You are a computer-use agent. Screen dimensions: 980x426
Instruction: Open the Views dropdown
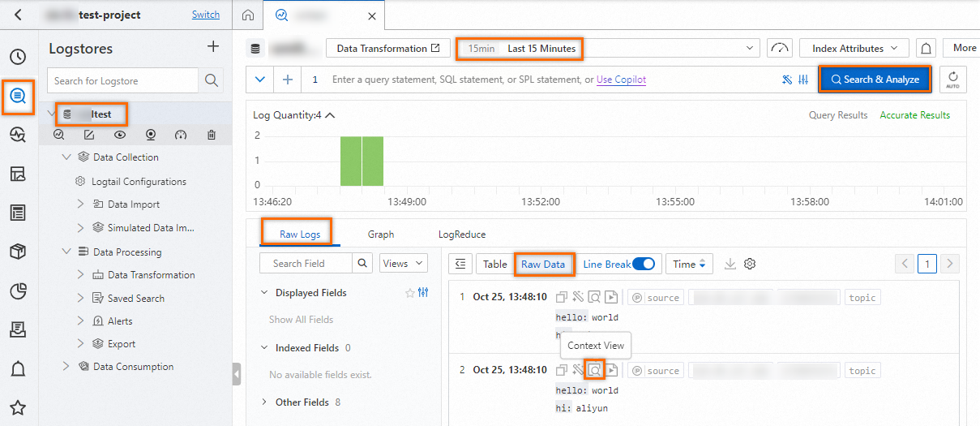tap(403, 263)
